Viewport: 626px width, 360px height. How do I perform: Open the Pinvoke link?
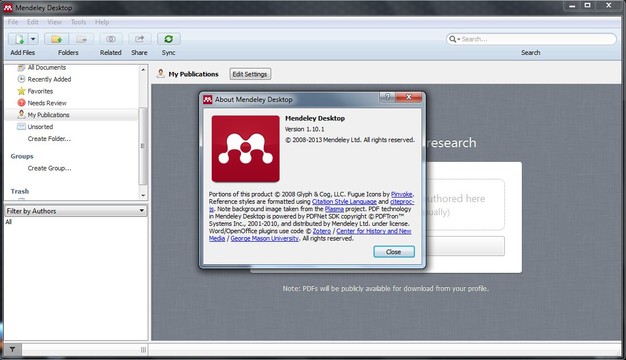pyautogui.click(x=402, y=194)
